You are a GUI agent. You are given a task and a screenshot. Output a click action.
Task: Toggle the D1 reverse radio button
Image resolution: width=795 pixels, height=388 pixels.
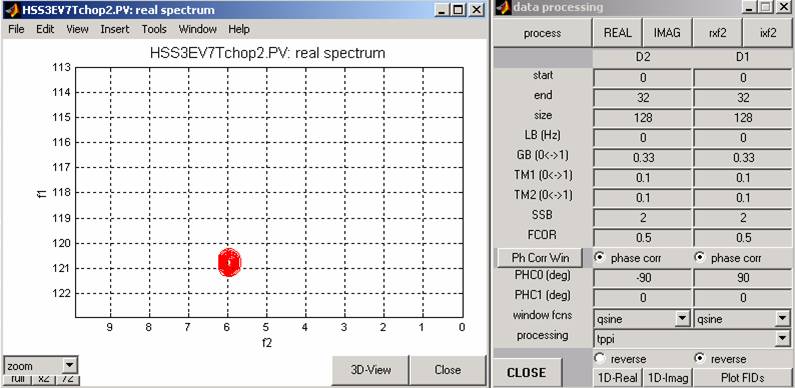point(700,359)
